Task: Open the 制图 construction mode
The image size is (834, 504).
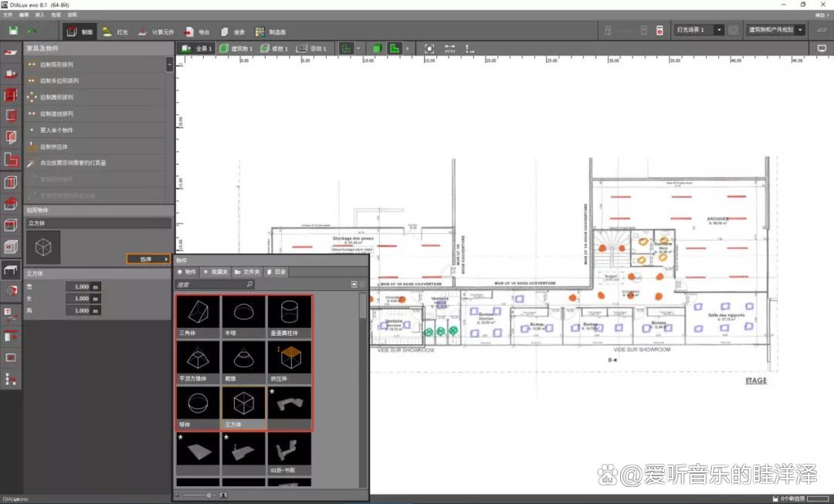Action: (x=80, y=32)
